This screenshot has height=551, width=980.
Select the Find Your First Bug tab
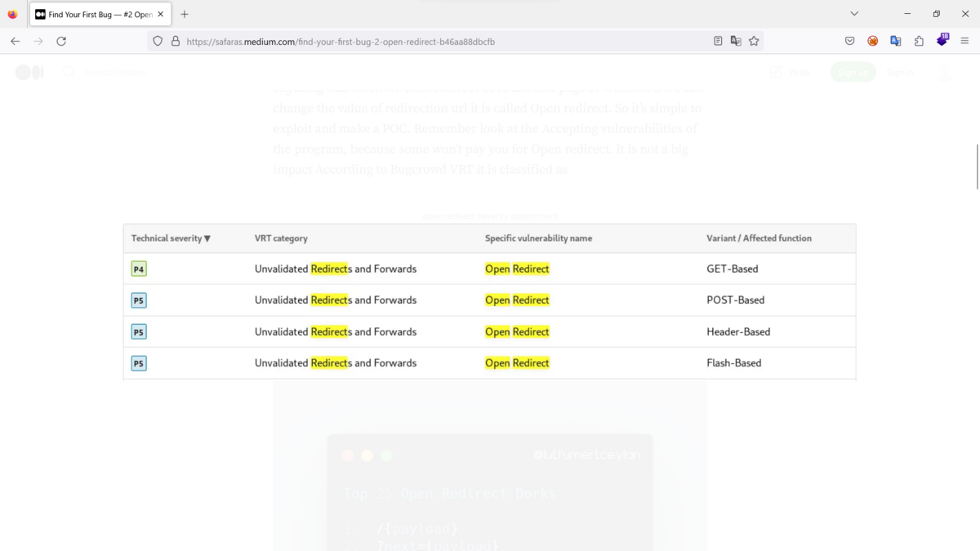click(100, 14)
